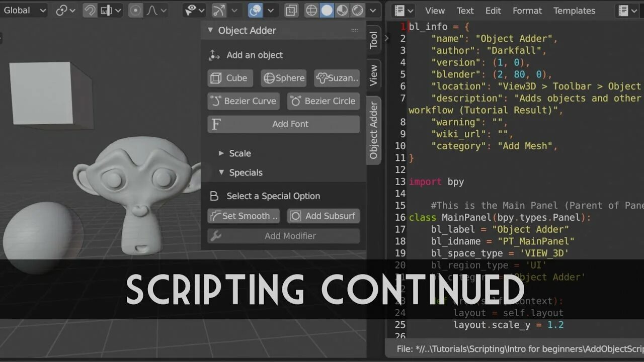Switch to the Tool sidebar tab
This screenshot has width=644, height=362.
(373, 40)
